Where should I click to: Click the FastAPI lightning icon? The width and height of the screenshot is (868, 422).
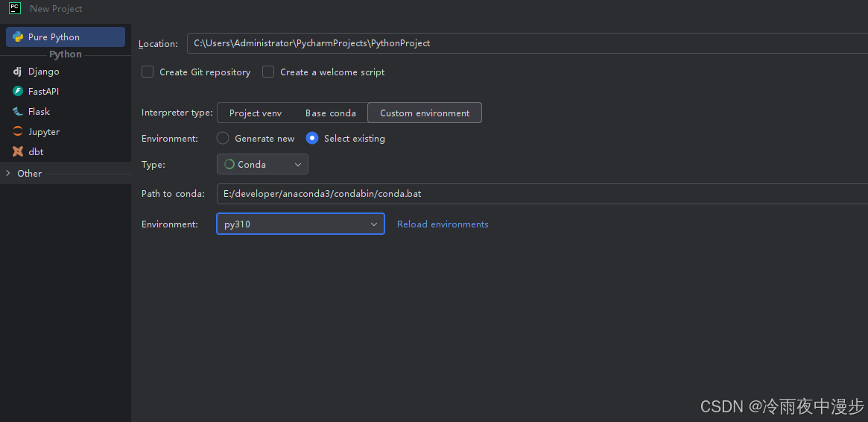(x=18, y=92)
